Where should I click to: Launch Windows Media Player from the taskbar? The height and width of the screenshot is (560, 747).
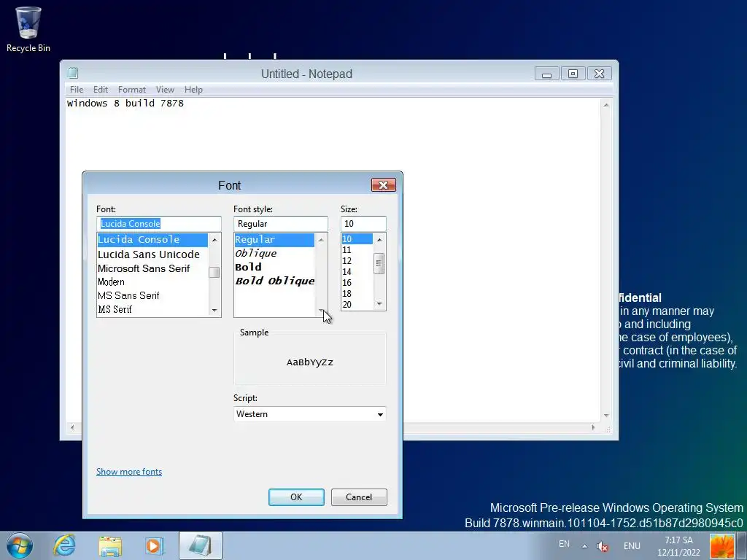155,545
